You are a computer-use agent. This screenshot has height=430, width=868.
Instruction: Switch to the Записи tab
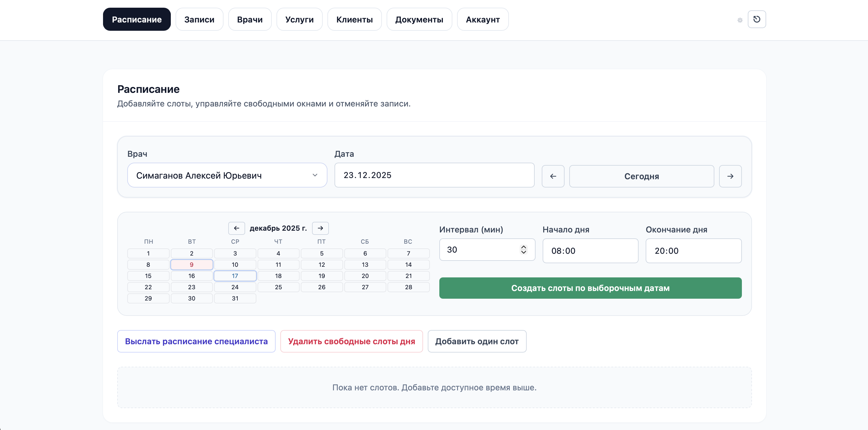[199, 19]
